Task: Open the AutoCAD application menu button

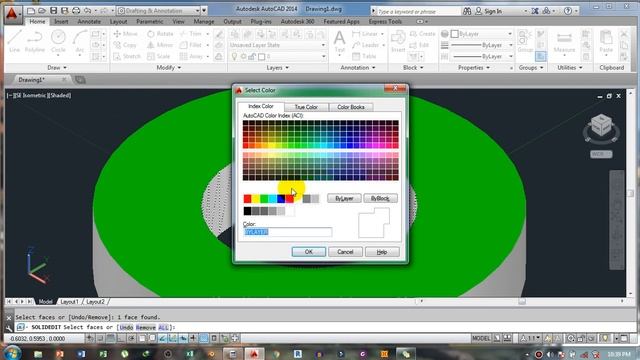Action: (x=12, y=14)
